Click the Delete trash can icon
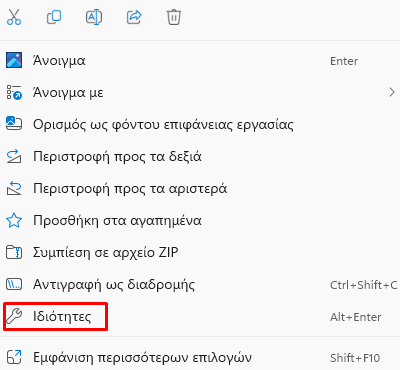 click(174, 17)
